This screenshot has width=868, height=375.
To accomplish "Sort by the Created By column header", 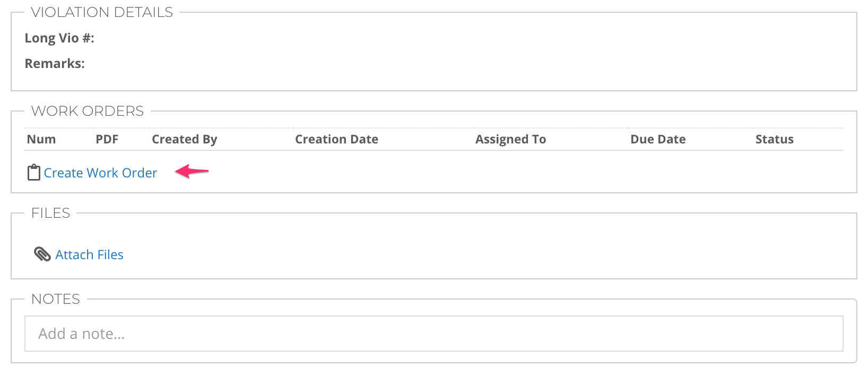I will tap(184, 139).
